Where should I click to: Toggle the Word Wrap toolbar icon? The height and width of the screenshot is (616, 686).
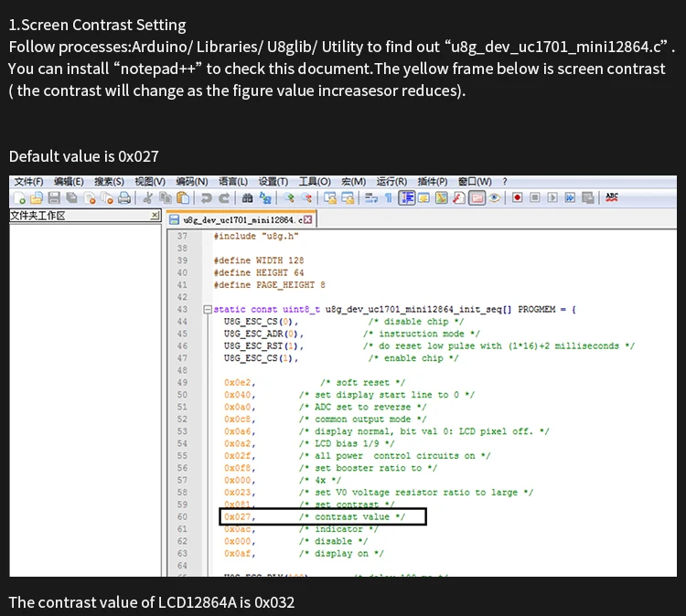pos(371,198)
